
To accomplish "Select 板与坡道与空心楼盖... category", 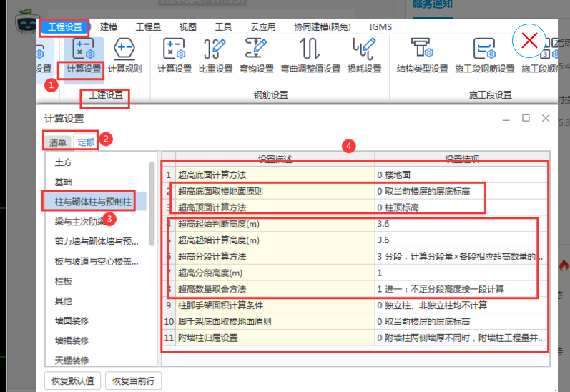I will tap(97, 261).
